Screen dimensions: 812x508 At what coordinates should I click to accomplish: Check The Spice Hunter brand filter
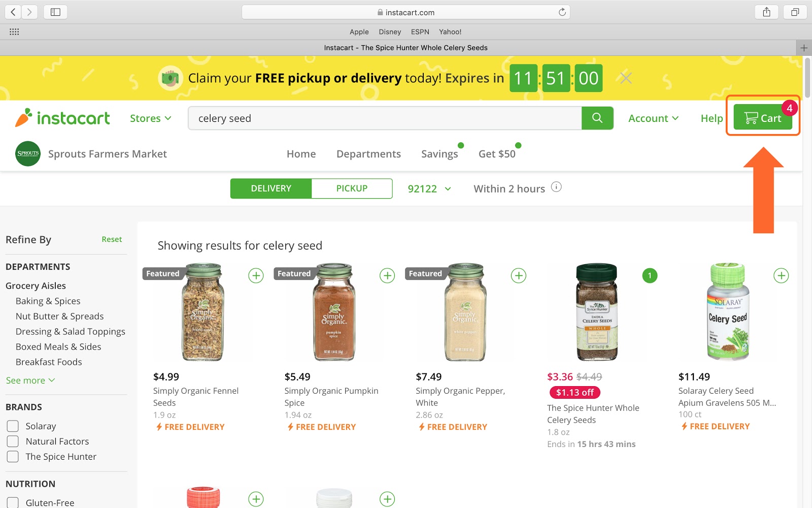point(13,456)
